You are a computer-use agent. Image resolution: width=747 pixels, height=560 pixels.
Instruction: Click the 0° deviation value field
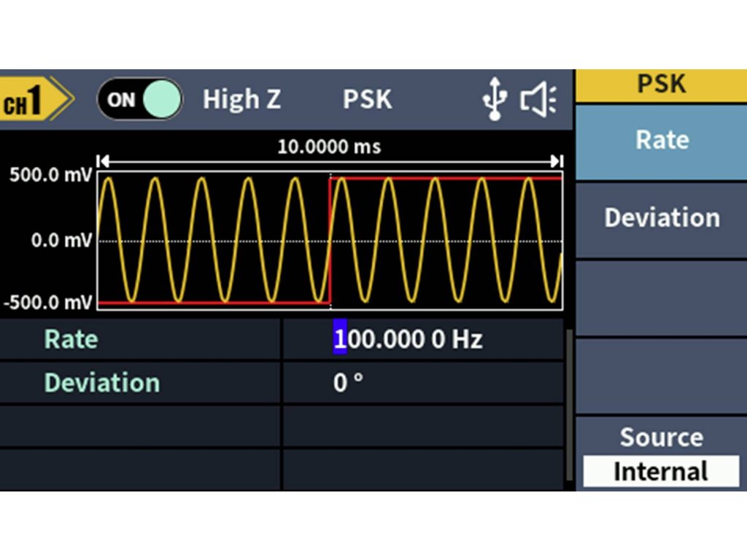tap(348, 383)
